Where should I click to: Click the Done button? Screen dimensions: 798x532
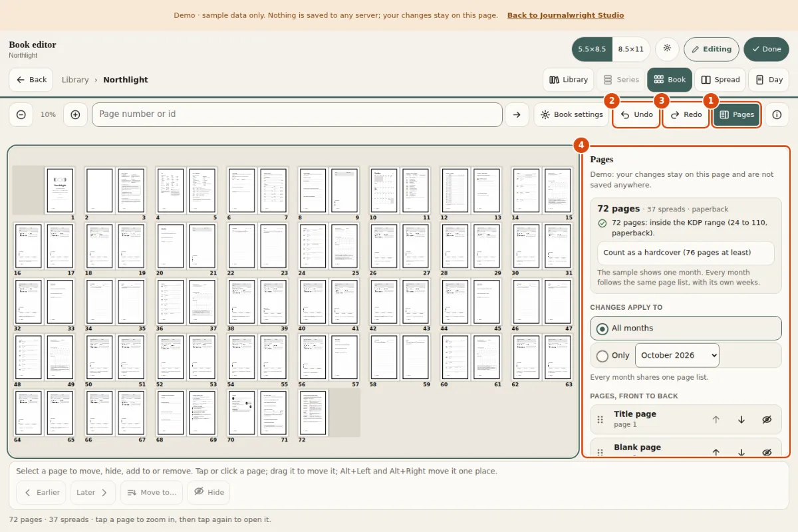point(766,49)
